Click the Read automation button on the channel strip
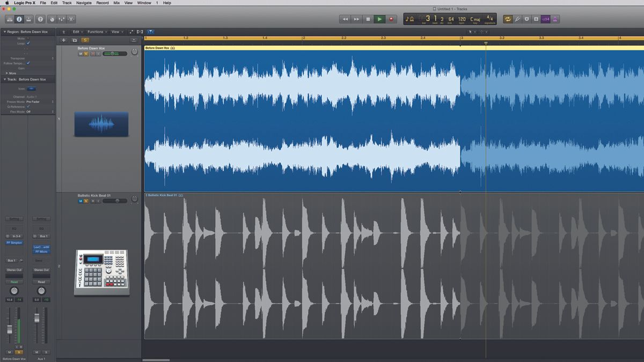The image size is (644, 362). click(14, 282)
